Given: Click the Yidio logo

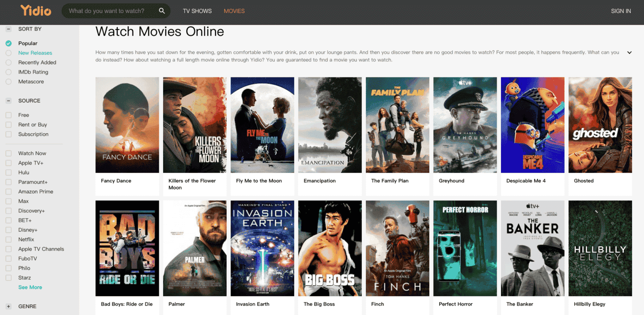Looking at the screenshot, I should pyautogui.click(x=36, y=11).
